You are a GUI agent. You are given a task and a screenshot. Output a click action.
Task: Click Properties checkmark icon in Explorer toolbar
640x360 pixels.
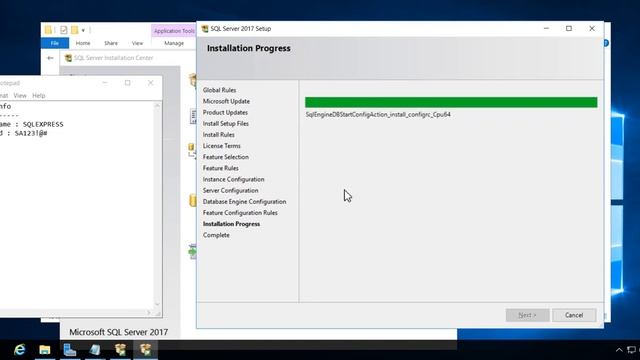coord(63,30)
